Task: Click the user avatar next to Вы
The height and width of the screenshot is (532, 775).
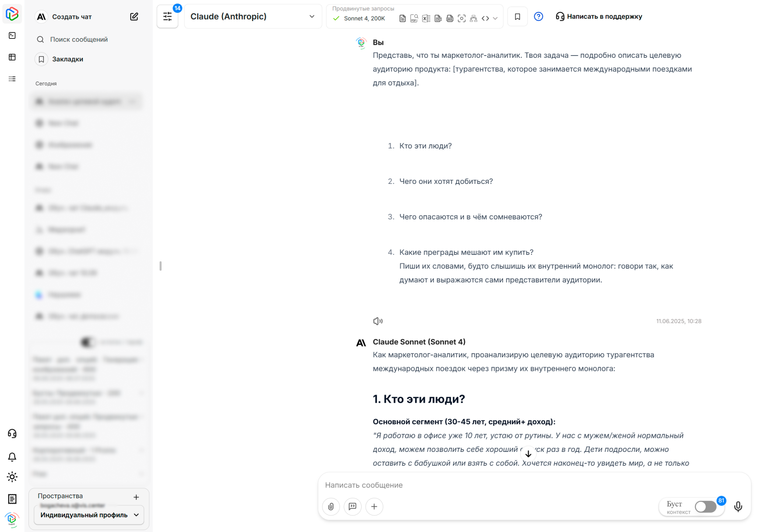Action: (361, 42)
